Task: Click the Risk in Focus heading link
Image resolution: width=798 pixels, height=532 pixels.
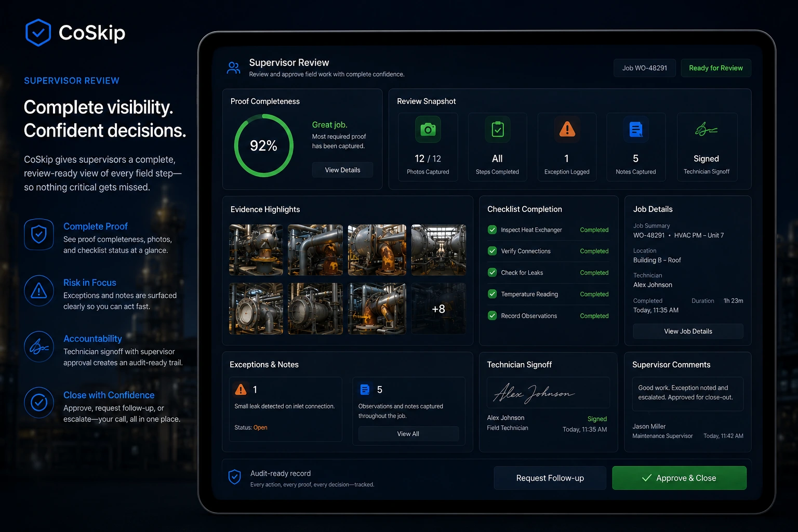Action: click(x=90, y=283)
